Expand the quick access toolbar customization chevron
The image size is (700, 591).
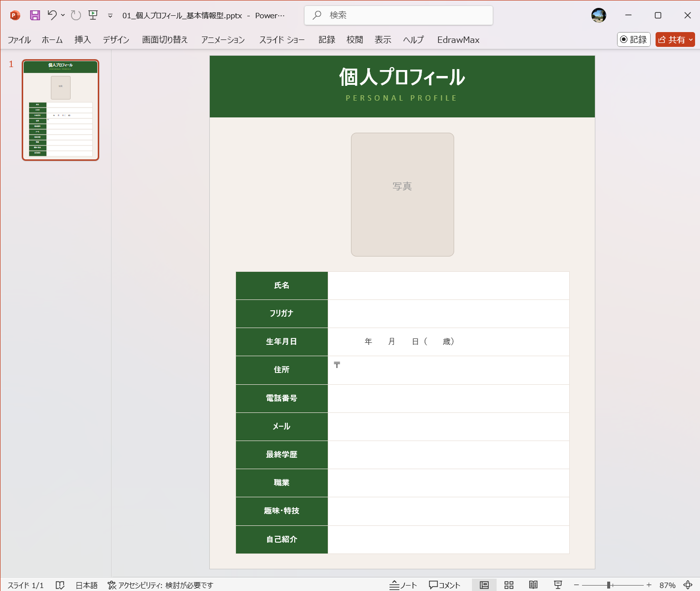110,15
